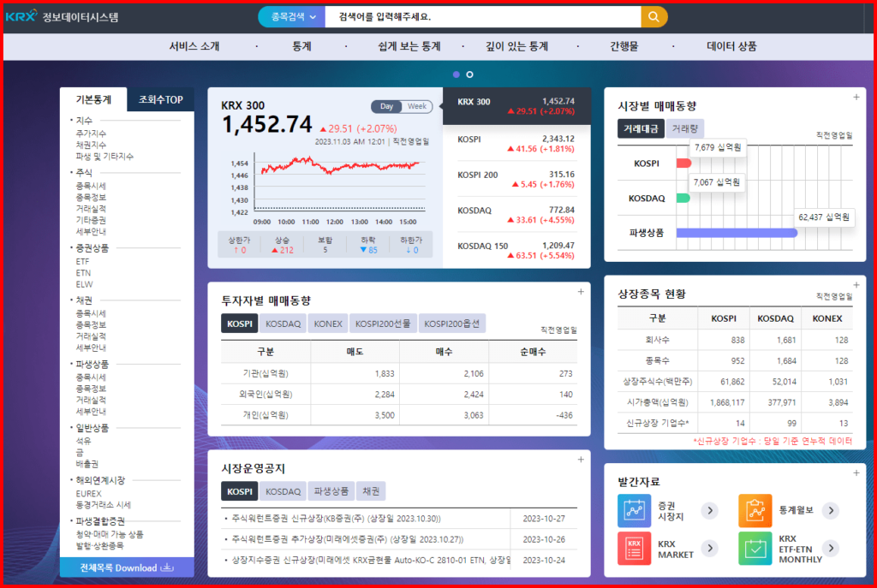Open the 종목검색 dropdown
The image size is (877, 588).
[x=293, y=17]
